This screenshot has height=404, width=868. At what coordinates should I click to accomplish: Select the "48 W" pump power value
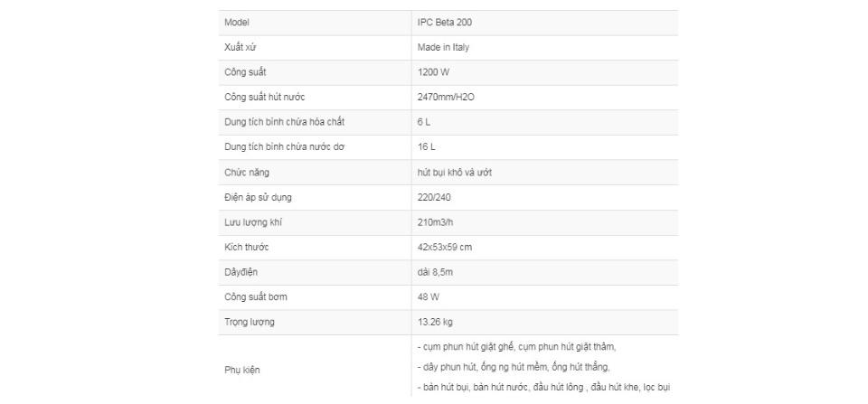pyautogui.click(x=429, y=296)
